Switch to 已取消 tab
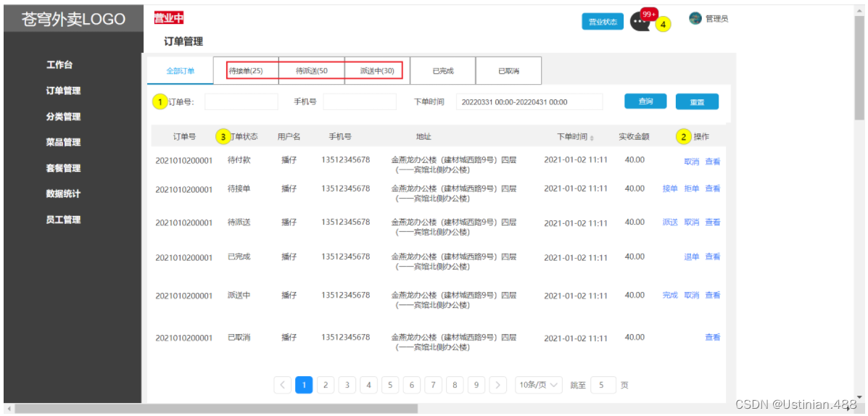868x416 pixels. [x=508, y=71]
